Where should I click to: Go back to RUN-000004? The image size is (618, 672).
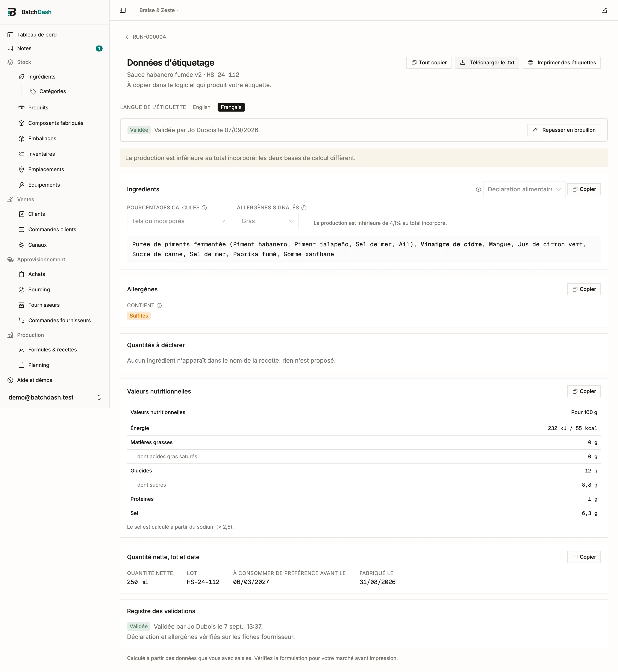point(146,37)
